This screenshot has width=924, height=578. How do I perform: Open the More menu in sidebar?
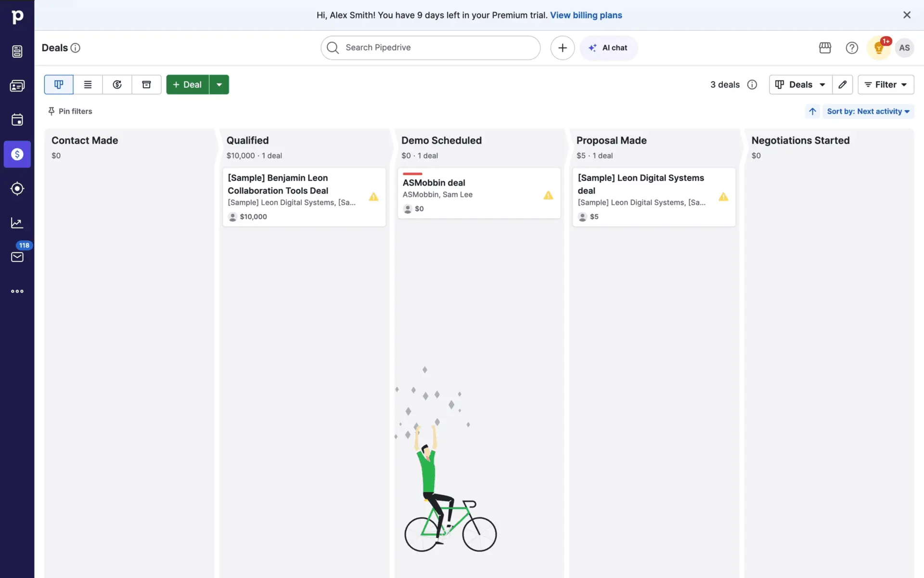point(17,291)
